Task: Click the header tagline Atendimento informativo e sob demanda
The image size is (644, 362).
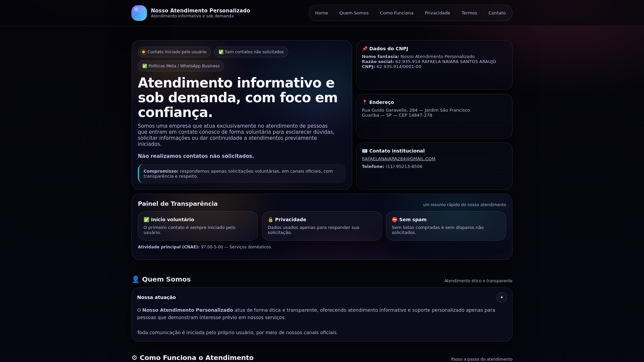Action: coord(192,16)
